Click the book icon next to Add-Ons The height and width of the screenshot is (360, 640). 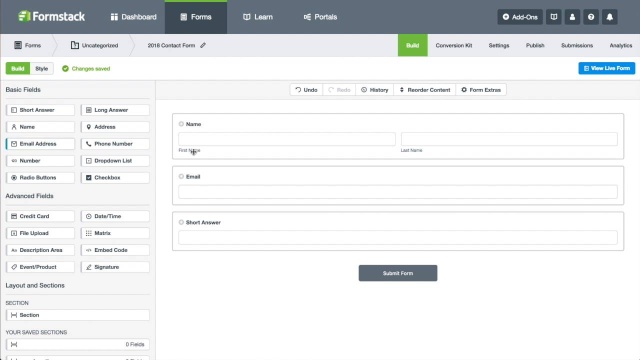click(553, 17)
